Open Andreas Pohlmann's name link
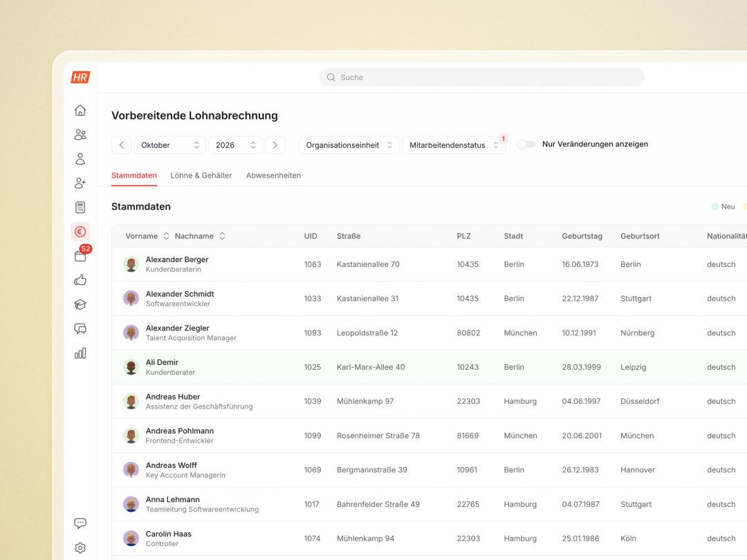This screenshot has height=560, width=747. click(180, 431)
